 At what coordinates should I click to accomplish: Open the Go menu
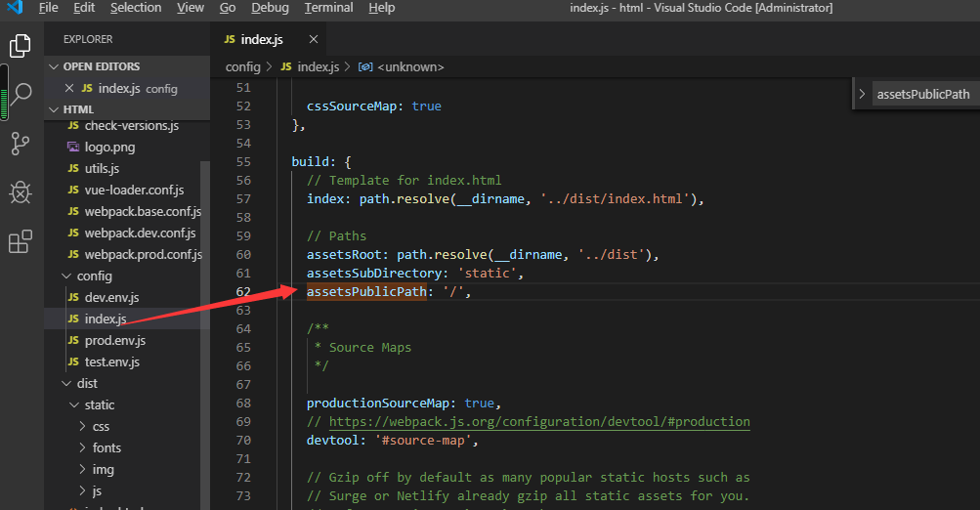click(228, 8)
